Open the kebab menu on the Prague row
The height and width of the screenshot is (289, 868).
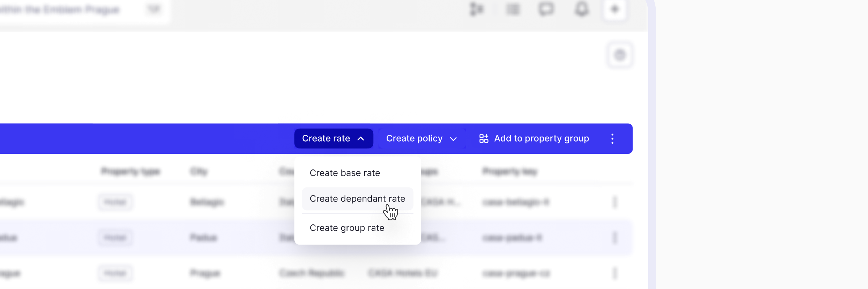tap(615, 273)
